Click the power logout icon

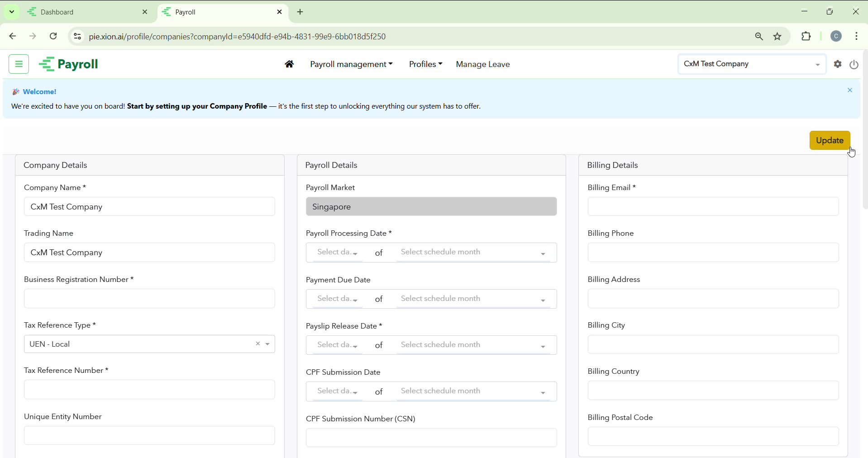tap(854, 65)
